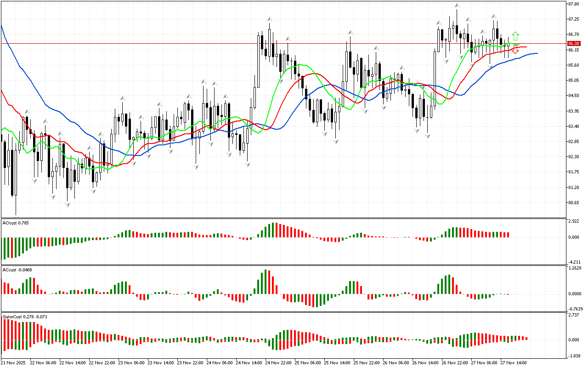The image size is (588, 368).
Task: Select the AOcust indicator label
Action: pyautogui.click(x=16, y=223)
